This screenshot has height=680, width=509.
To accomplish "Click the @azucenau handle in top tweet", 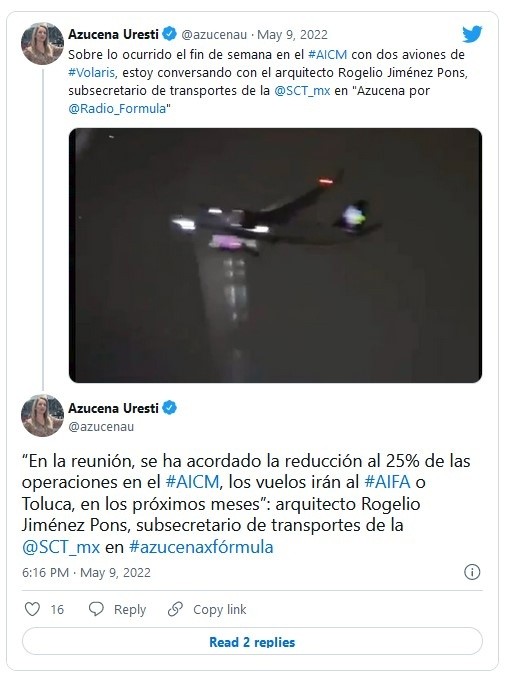I will [214, 35].
